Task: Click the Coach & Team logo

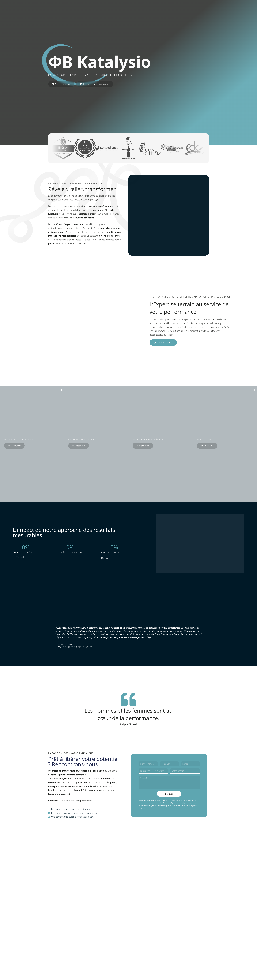Action: 150,148
